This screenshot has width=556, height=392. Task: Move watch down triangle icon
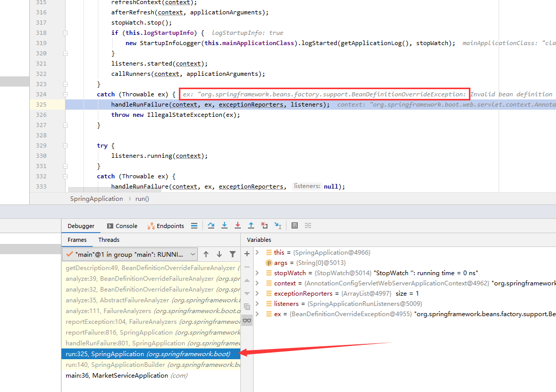click(247, 294)
